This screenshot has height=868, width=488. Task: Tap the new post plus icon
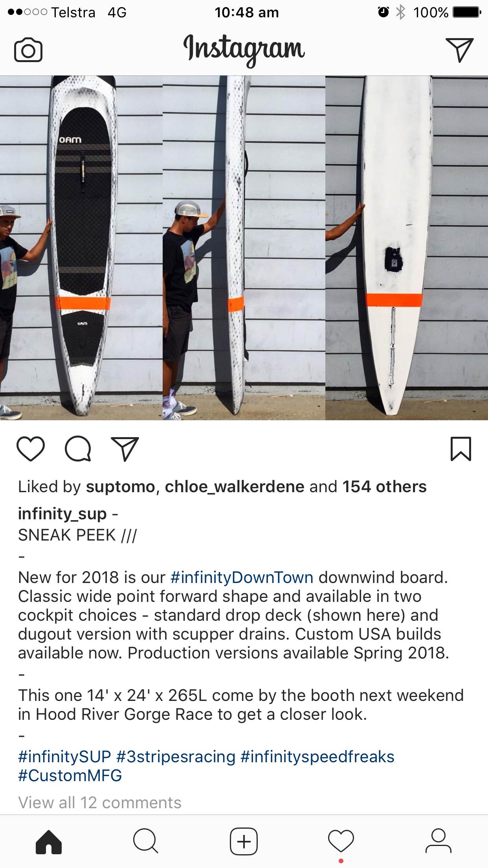pyautogui.click(x=244, y=842)
